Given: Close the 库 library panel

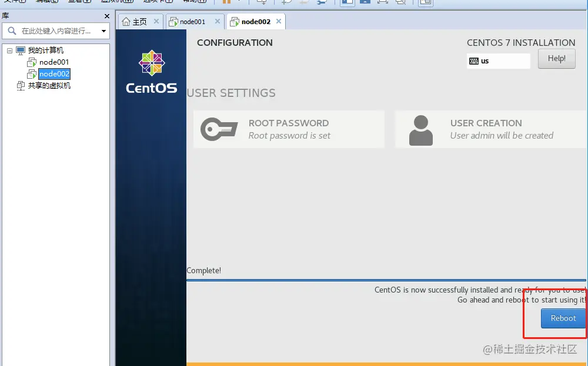Looking at the screenshot, I should pos(107,16).
